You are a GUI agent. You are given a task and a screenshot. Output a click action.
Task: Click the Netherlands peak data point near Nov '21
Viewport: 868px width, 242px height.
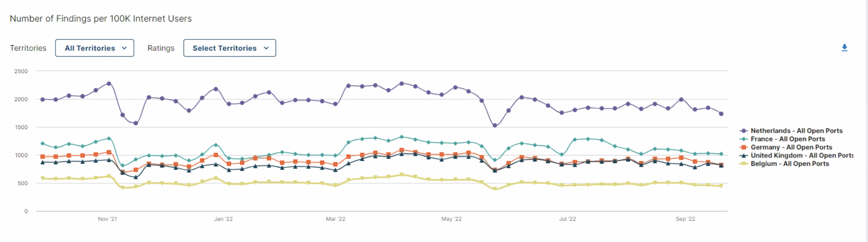[x=109, y=84]
